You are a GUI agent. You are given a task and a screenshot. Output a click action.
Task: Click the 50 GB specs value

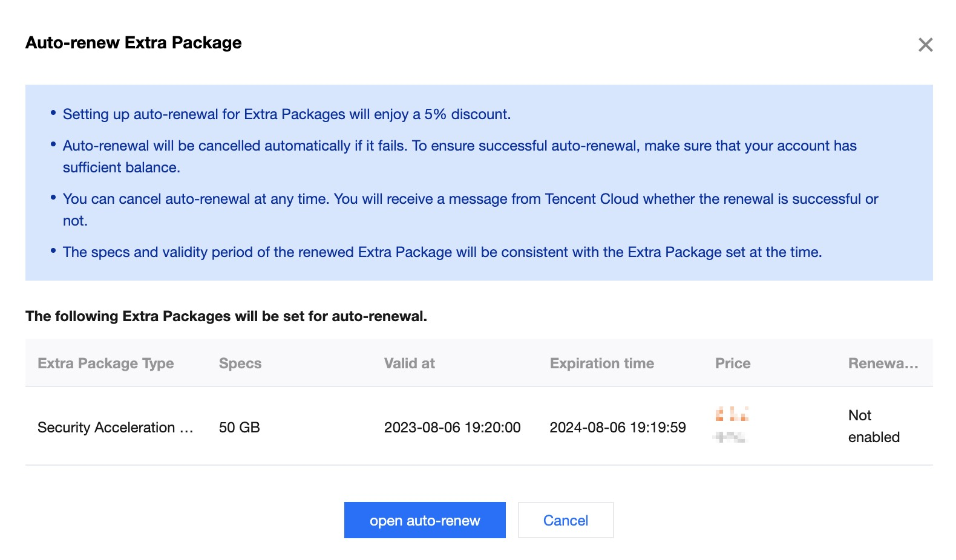point(240,428)
